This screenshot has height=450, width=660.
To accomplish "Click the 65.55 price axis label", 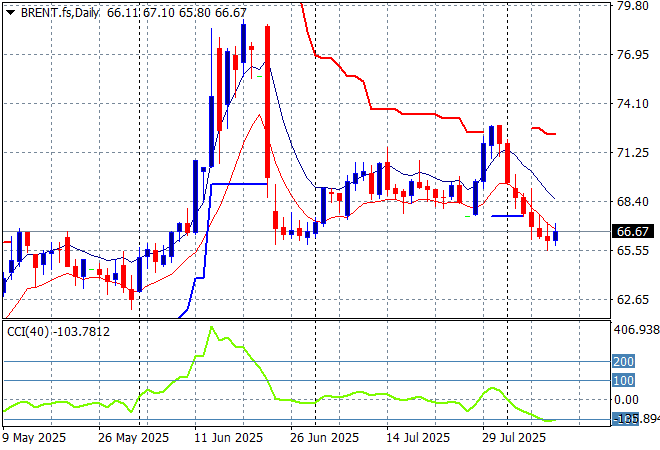I will (632, 250).
